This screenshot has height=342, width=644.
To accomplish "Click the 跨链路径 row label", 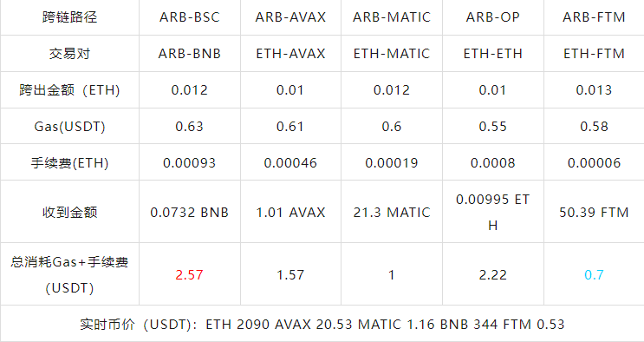I will click(x=69, y=17).
